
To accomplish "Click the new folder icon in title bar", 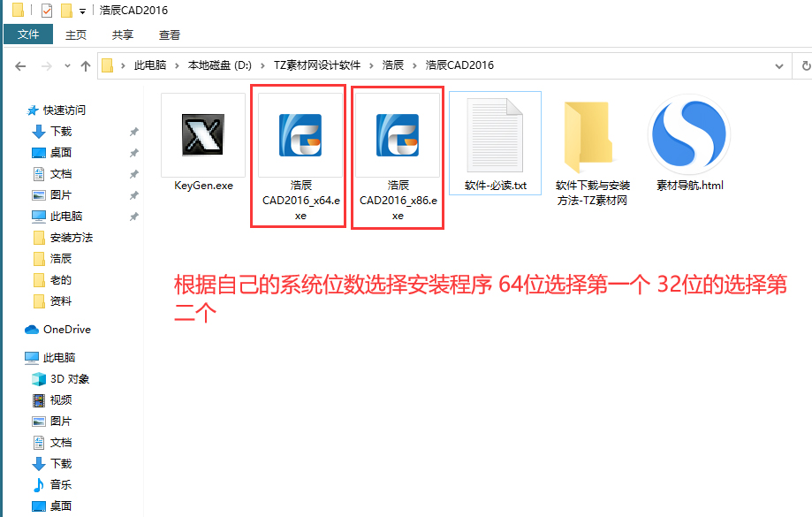I will tap(66, 11).
